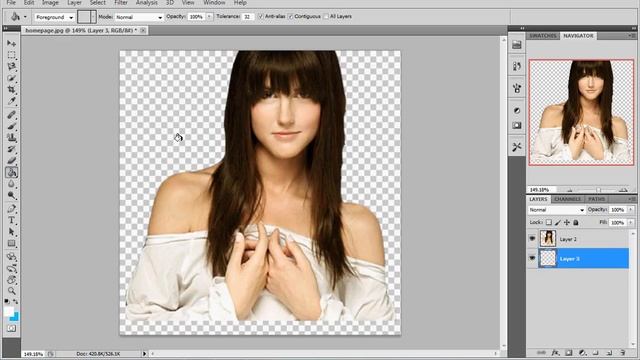Screen dimensions: 640x360
Task: Click the Navigator zoom in button
Action: 623,190
